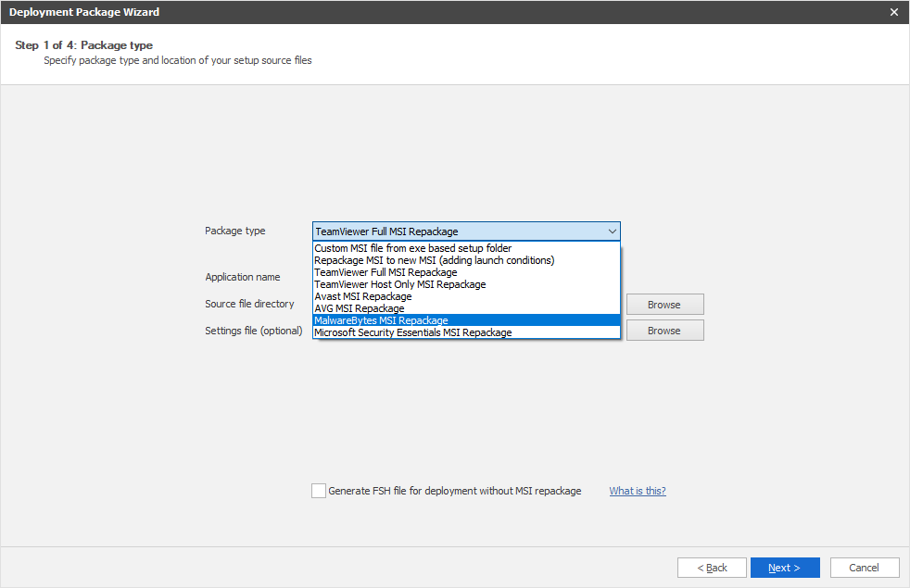Select TeamViewer Full MSI Repackage list item

click(466, 272)
